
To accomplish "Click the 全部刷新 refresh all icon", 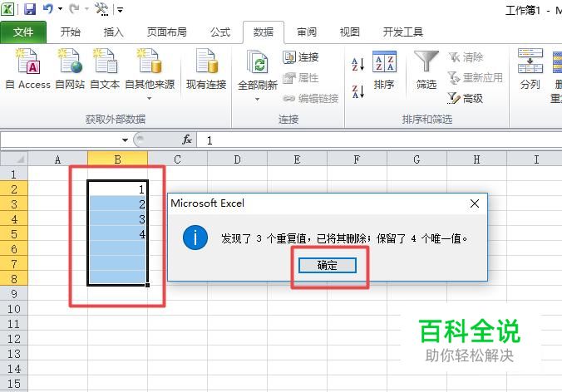I will (258, 70).
